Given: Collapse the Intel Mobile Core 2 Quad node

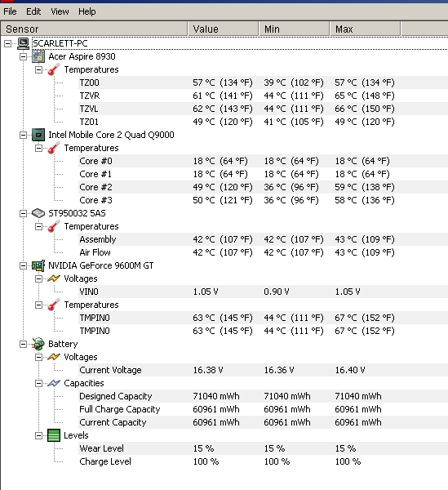Looking at the screenshot, I should click(x=23, y=135).
